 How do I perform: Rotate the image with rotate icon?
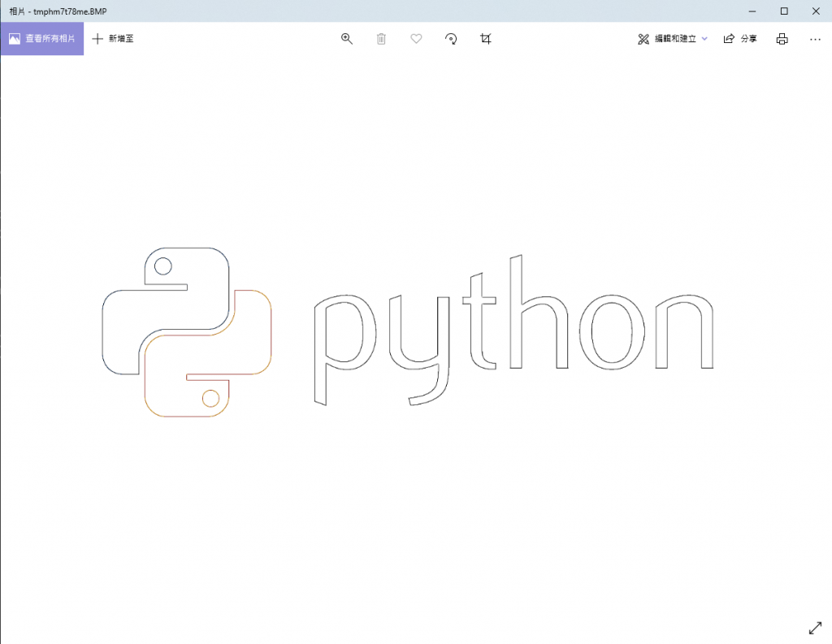451,39
